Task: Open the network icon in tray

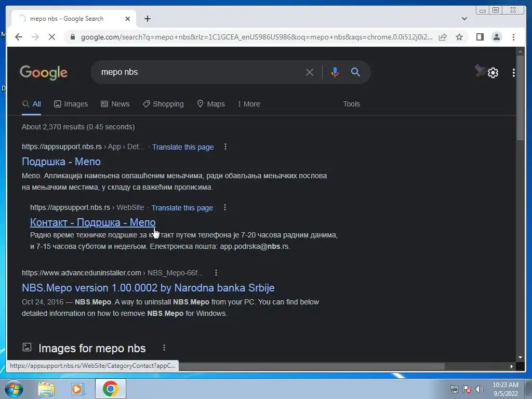Action: [x=454, y=389]
